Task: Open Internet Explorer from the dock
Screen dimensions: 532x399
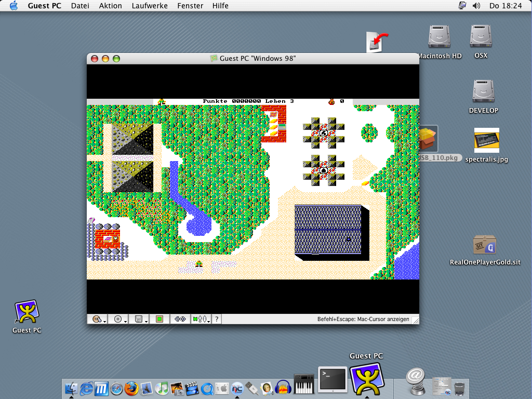Action: (x=86, y=389)
